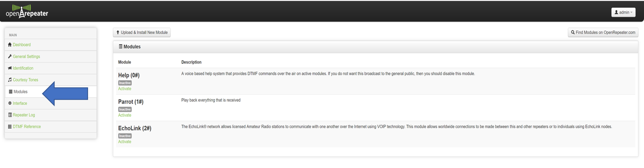
Task: Click the General Settings wrench icon
Action: 10,56
